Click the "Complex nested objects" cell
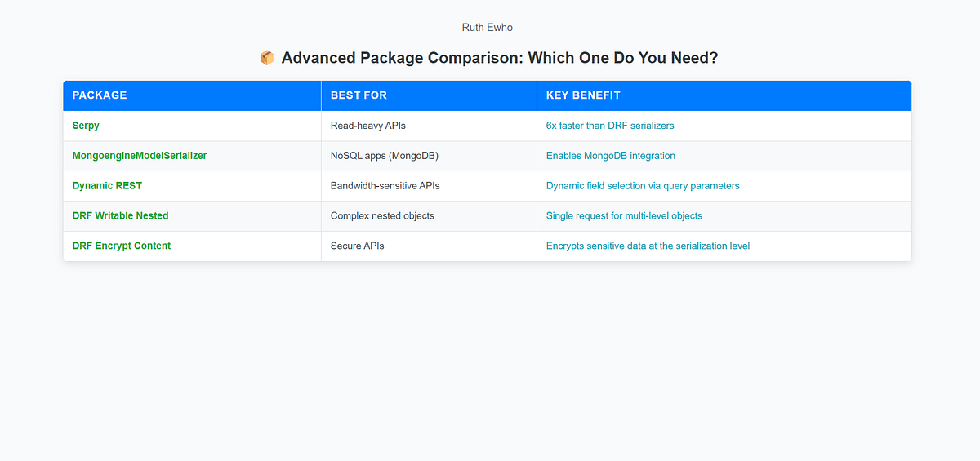The width and height of the screenshot is (980, 461). (382, 216)
